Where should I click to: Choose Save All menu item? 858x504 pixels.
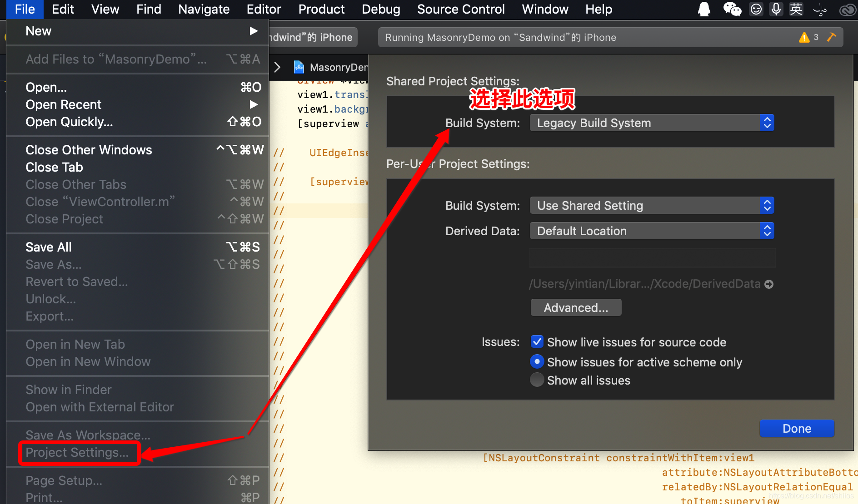coord(138,247)
